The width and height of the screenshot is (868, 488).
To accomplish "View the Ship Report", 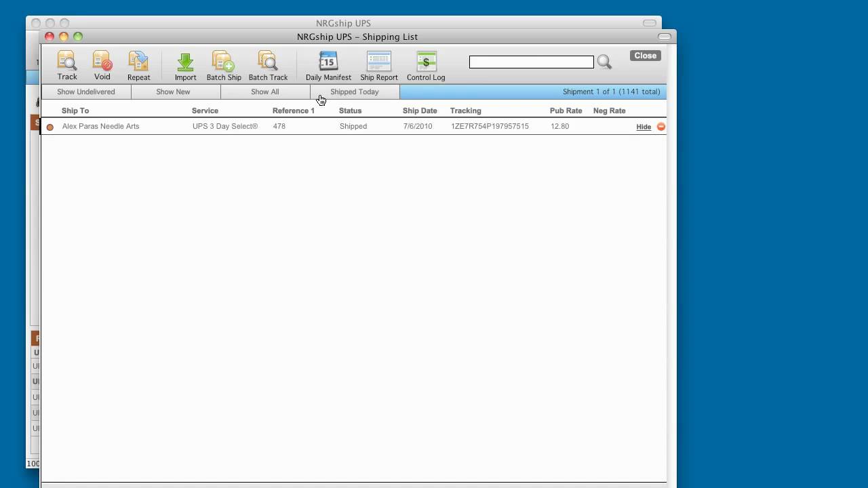I will 379,66.
